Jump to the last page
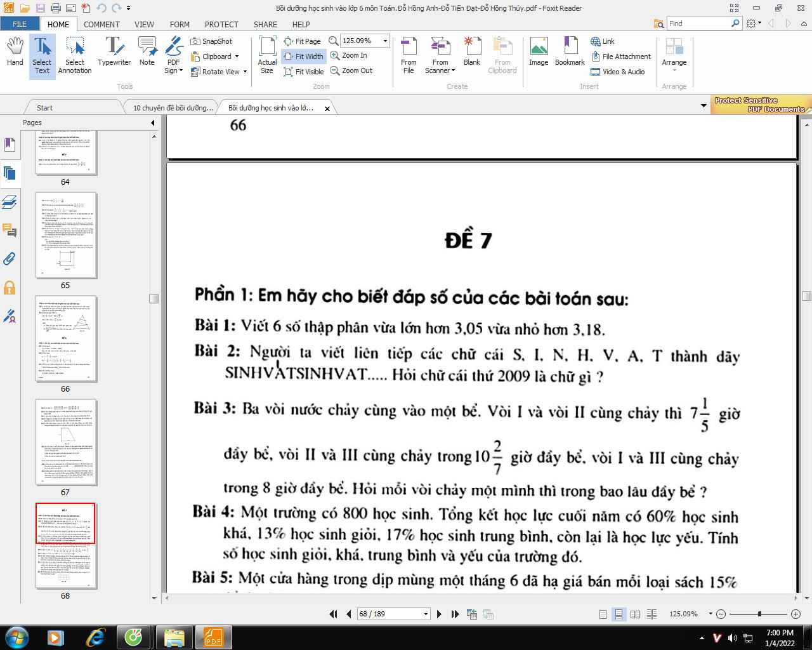The width and height of the screenshot is (812, 650). pyautogui.click(x=455, y=614)
